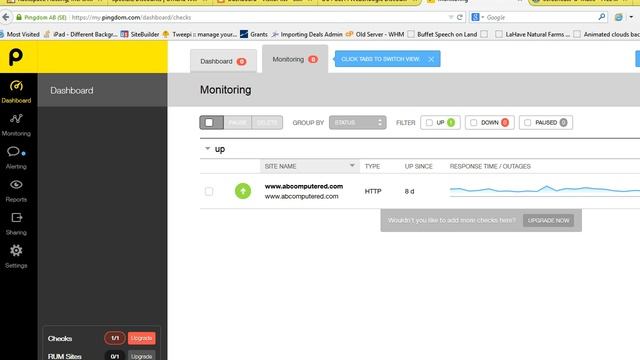
Task: Click the Upgrade Now button
Action: [x=548, y=220]
